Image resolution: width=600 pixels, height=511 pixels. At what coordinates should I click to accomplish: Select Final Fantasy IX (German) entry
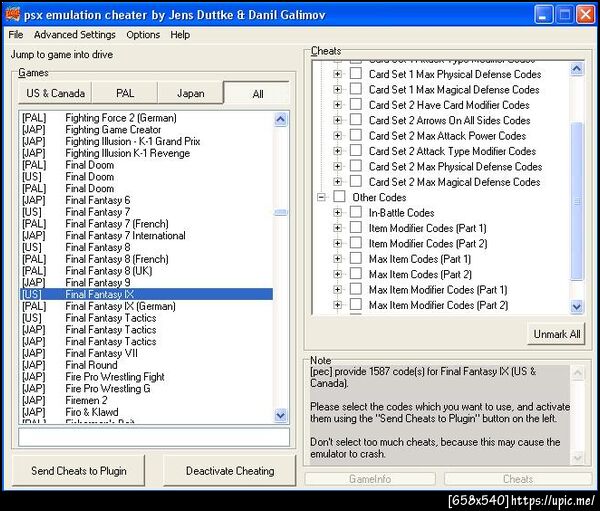(x=147, y=306)
